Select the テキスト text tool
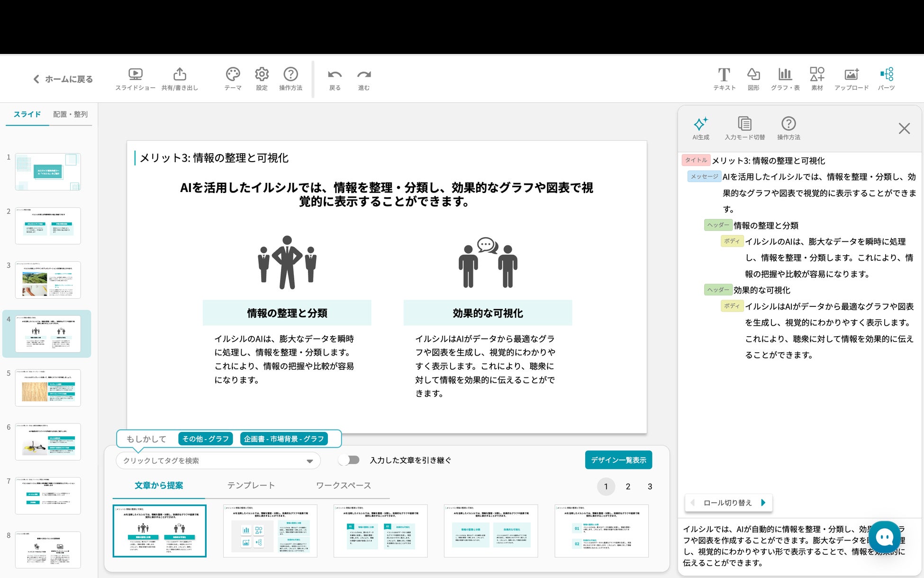 coord(724,74)
